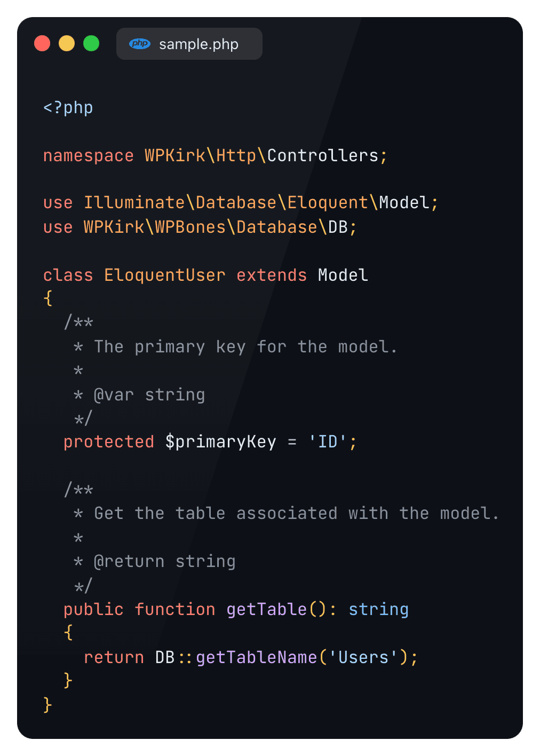Click the getTable function name

click(x=266, y=609)
